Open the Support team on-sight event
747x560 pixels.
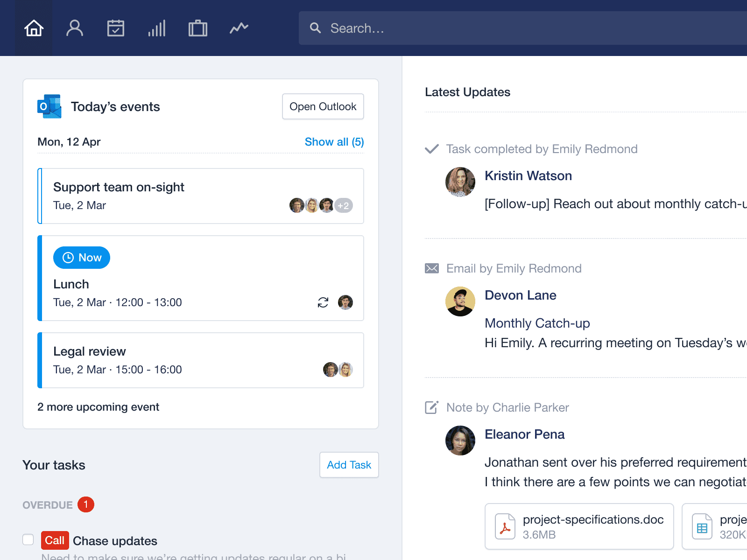201,196
